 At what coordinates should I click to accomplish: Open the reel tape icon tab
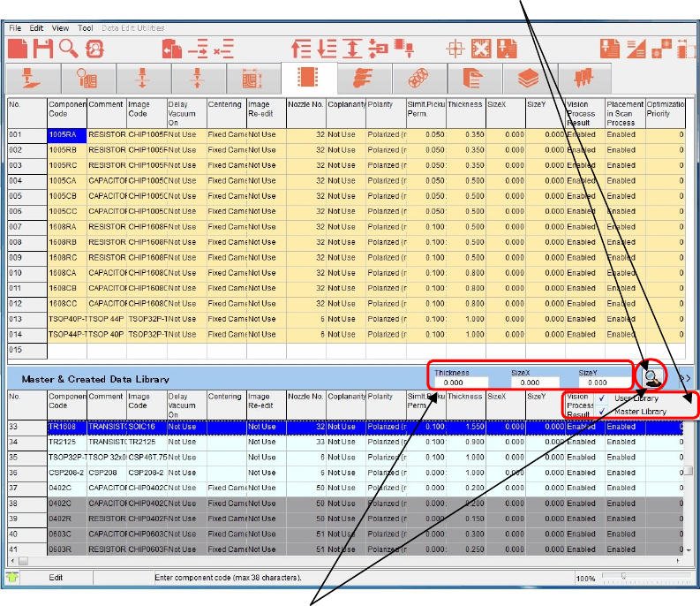coord(418,80)
